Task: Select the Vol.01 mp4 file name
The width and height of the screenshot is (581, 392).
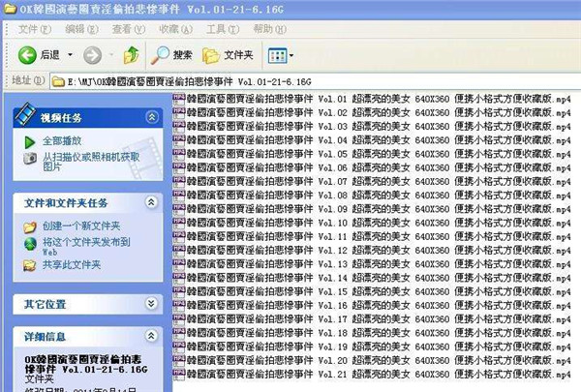Action: 379,99
